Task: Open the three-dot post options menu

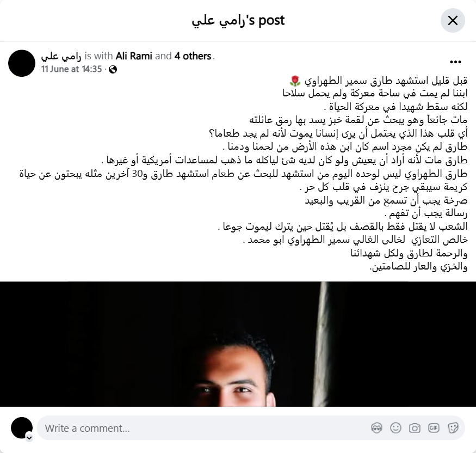Action: click(x=455, y=62)
